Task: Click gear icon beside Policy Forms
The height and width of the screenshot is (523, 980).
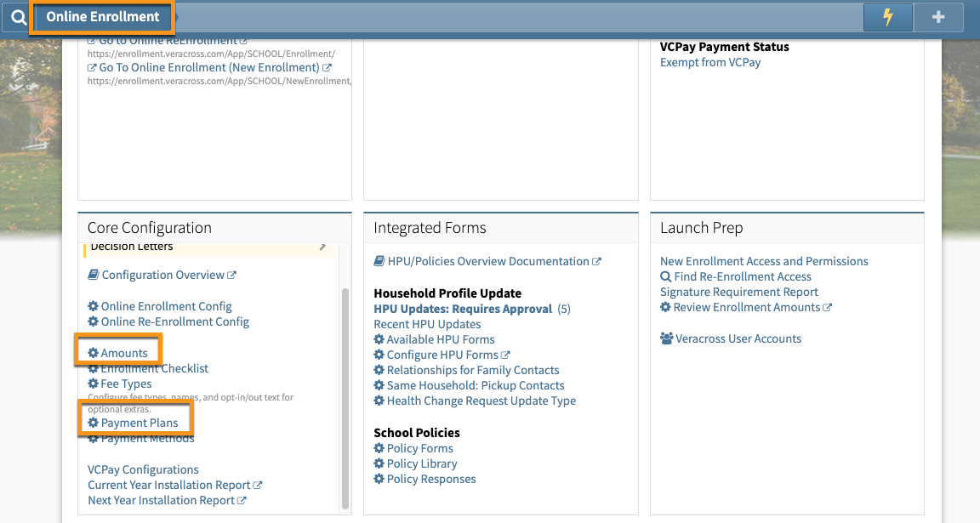Action: coord(379,447)
